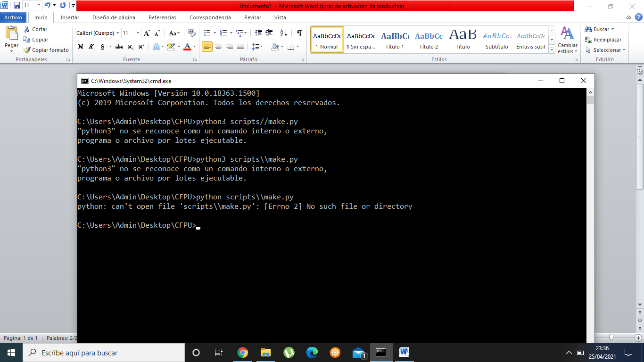Click the center alignment icon

point(218,47)
